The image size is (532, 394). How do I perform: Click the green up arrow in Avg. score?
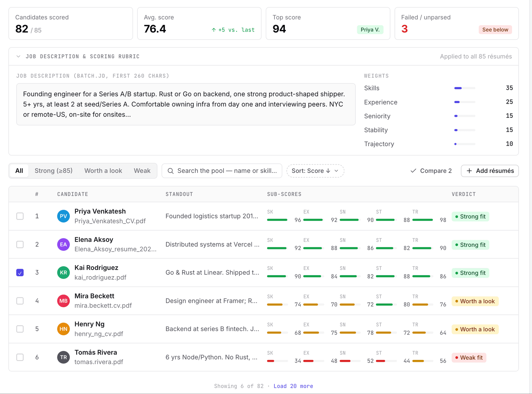pos(214,30)
